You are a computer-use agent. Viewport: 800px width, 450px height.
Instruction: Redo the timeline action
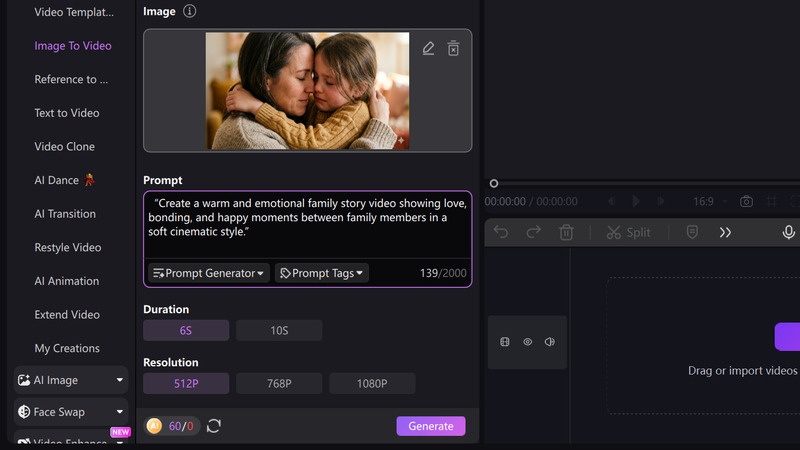(534, 233)
